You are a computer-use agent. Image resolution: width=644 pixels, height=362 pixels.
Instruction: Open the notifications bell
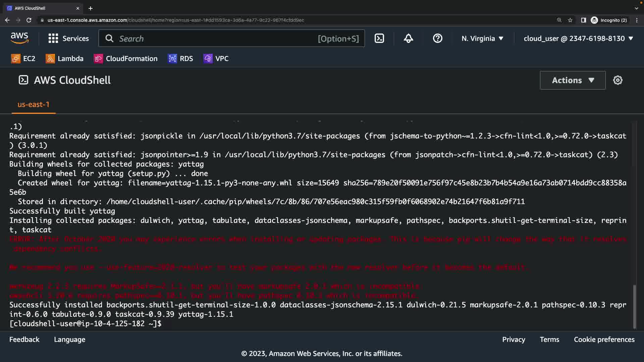pos(408,39)
